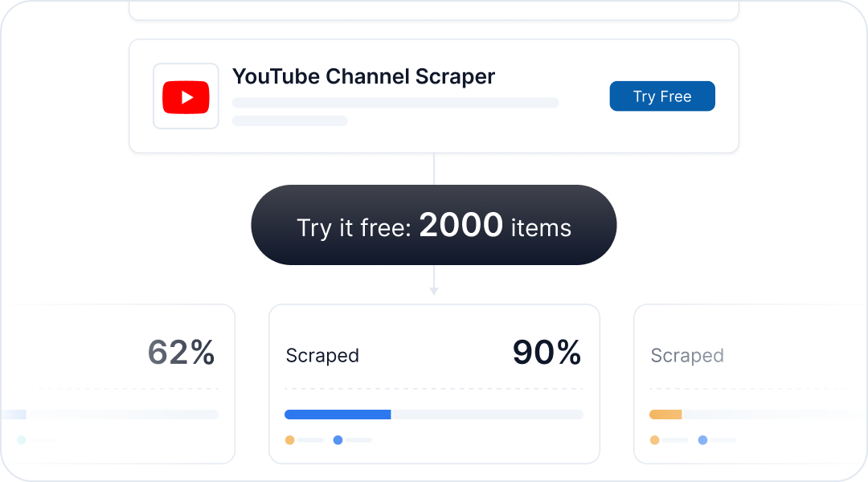Screen dimensions: 868x482
Task: Click the orange dot in the 90% card
Action: (x=289, y=440)
